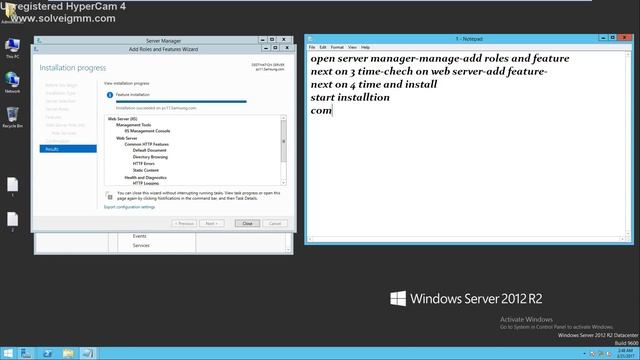Image resolution: width=640 pixels, height=360 pixels.
Task: Open Notepad File menu
Action: pos(312,47)
